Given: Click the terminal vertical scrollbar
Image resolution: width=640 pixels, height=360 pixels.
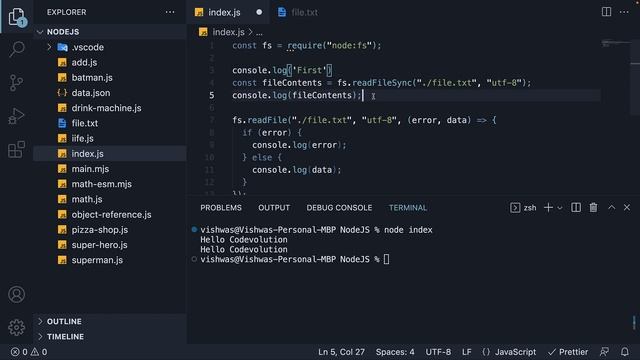Looking at the screenshot, I should 634,322.
